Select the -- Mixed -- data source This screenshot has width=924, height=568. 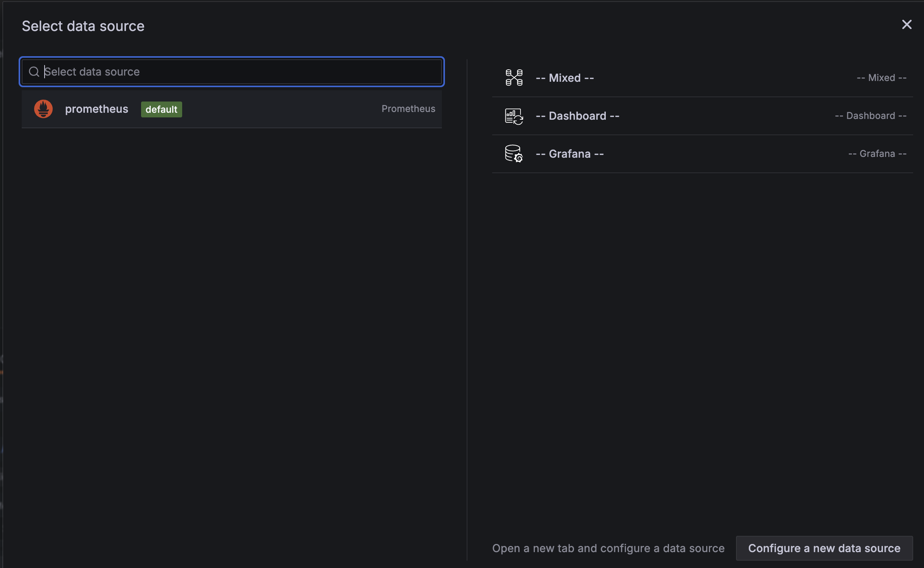tap(702, 78)
